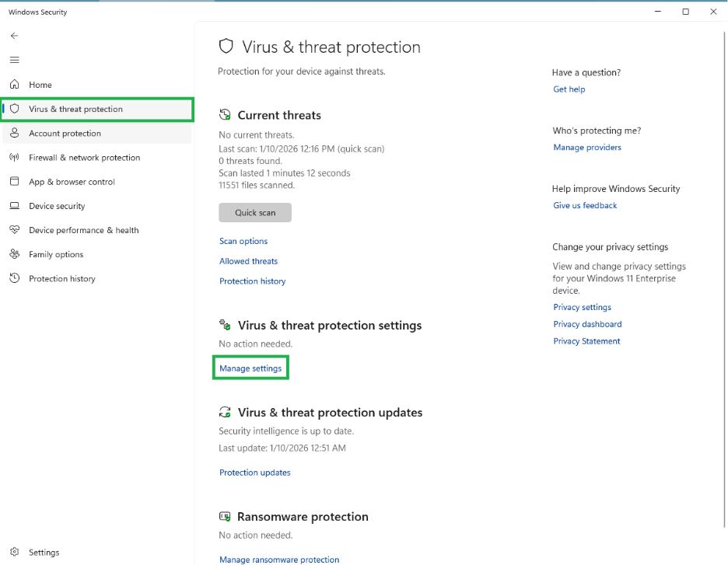Screen dimensions: 728x565
Task: Open Scan options
Action: click(243, 241)
